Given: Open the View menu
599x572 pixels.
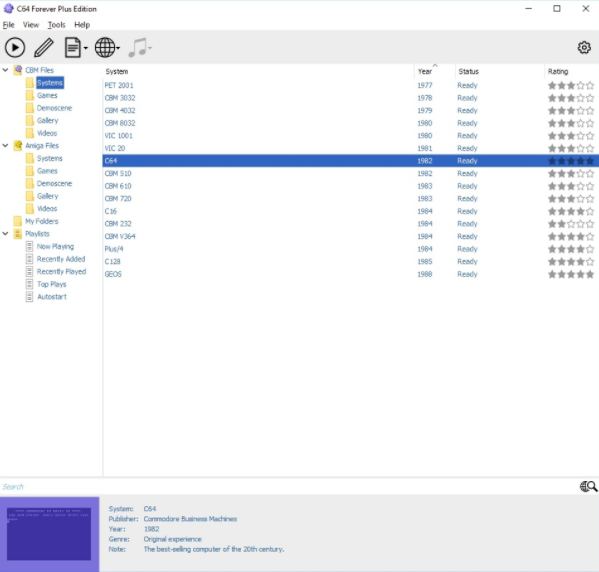Looking at the screenshot, I should point(31,25).
